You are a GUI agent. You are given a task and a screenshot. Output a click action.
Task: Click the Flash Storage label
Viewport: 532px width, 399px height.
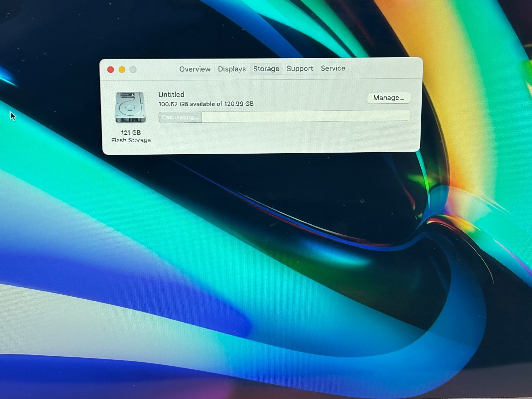pos(131,140)
